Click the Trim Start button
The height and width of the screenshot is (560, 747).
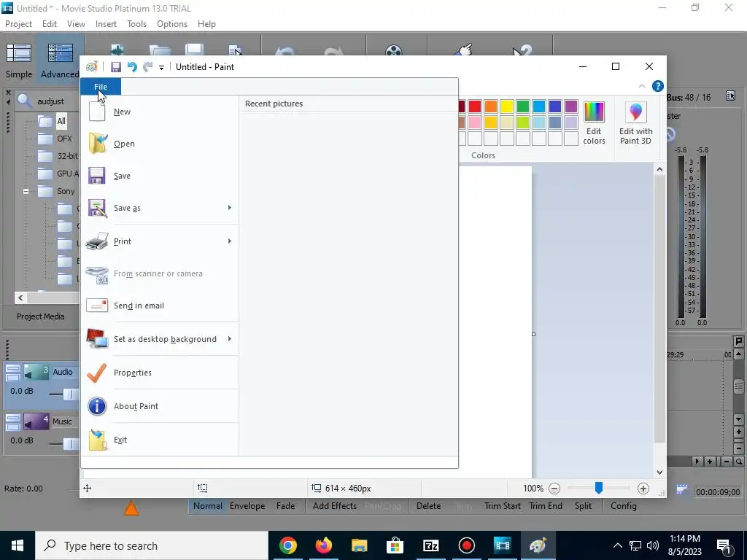502,506
